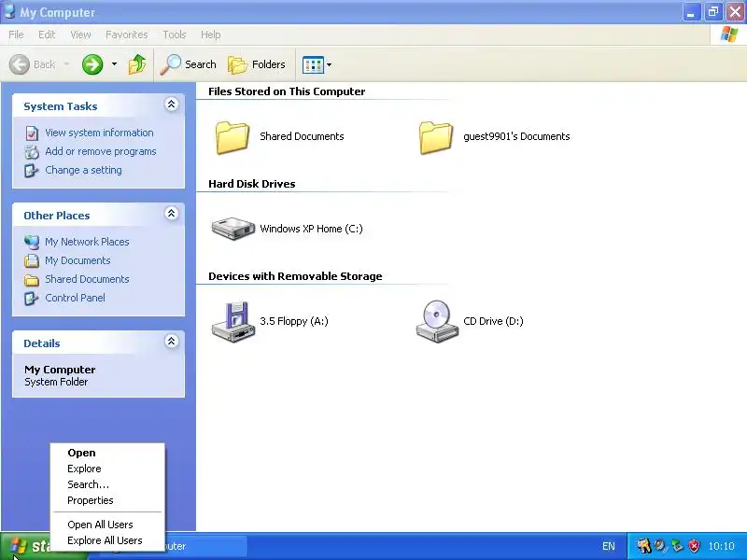Open My Network Places link

click(87, 242)
